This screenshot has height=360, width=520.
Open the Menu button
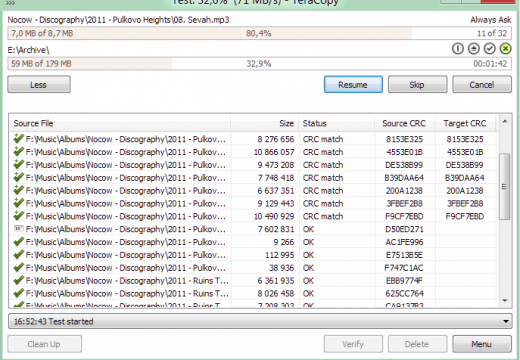click(482, 344)
